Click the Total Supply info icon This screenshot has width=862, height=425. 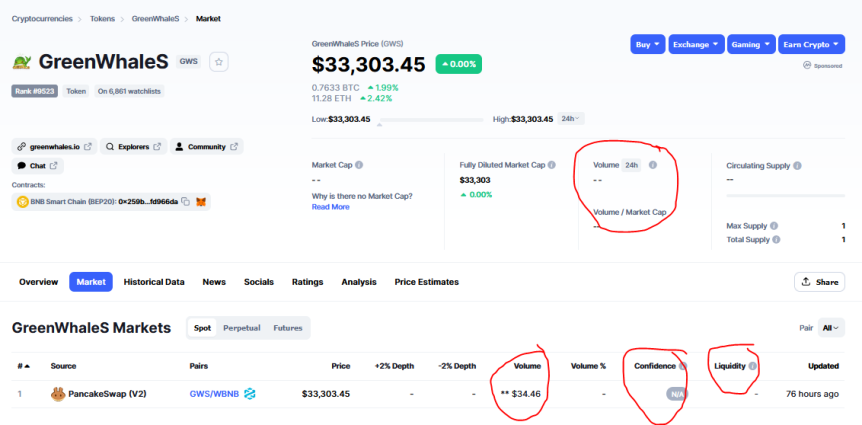tap(776, 240)
